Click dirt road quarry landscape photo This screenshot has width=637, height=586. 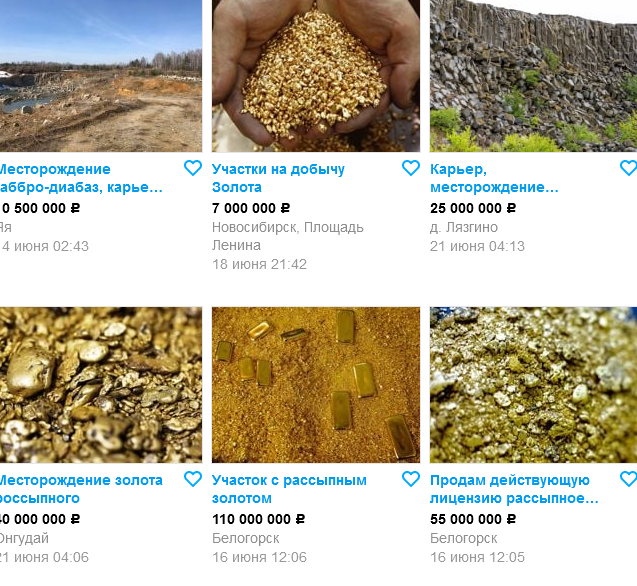[101, 76]
